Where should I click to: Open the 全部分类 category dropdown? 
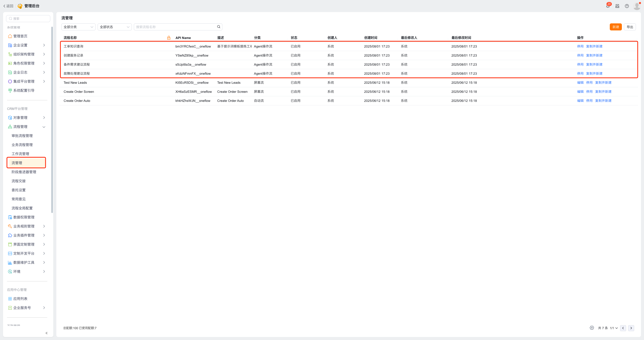pyautogui.click(x=78, y=27)
